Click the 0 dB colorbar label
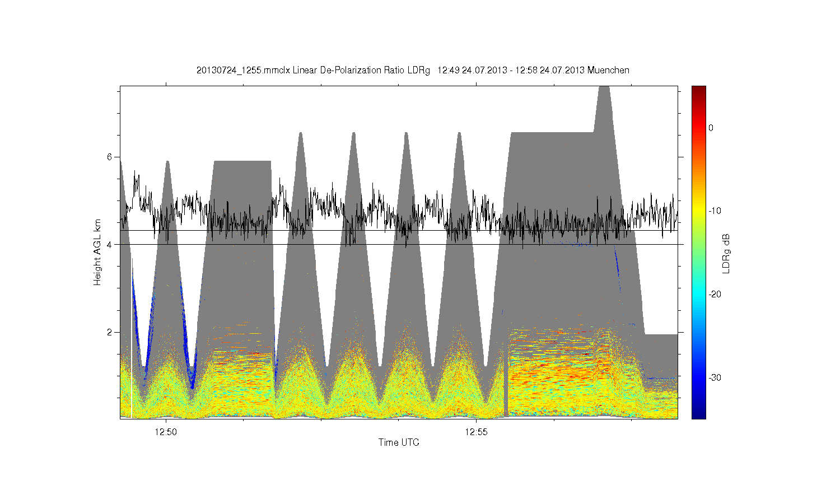840x504 pixels. [711, 128]
